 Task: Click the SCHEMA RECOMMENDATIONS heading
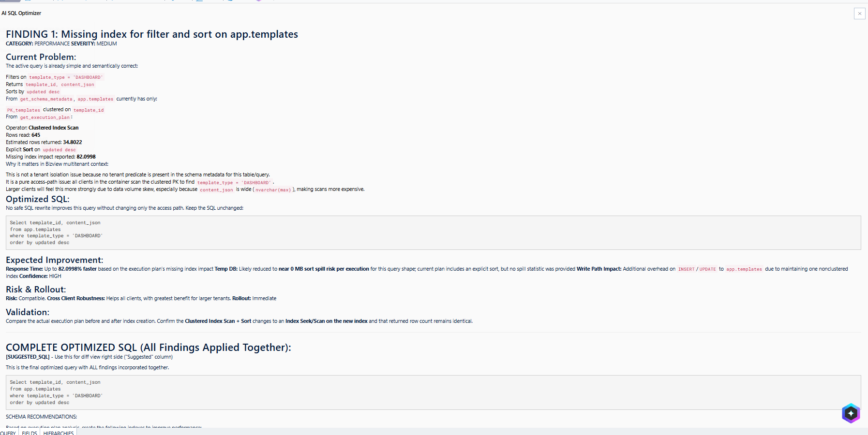pos(41,417)
